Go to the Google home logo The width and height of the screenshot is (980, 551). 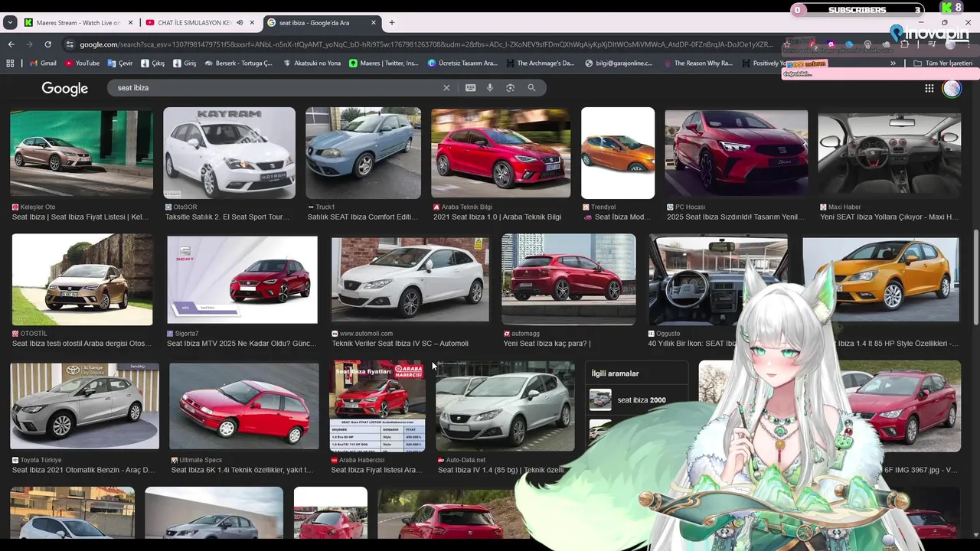(65, 89)
